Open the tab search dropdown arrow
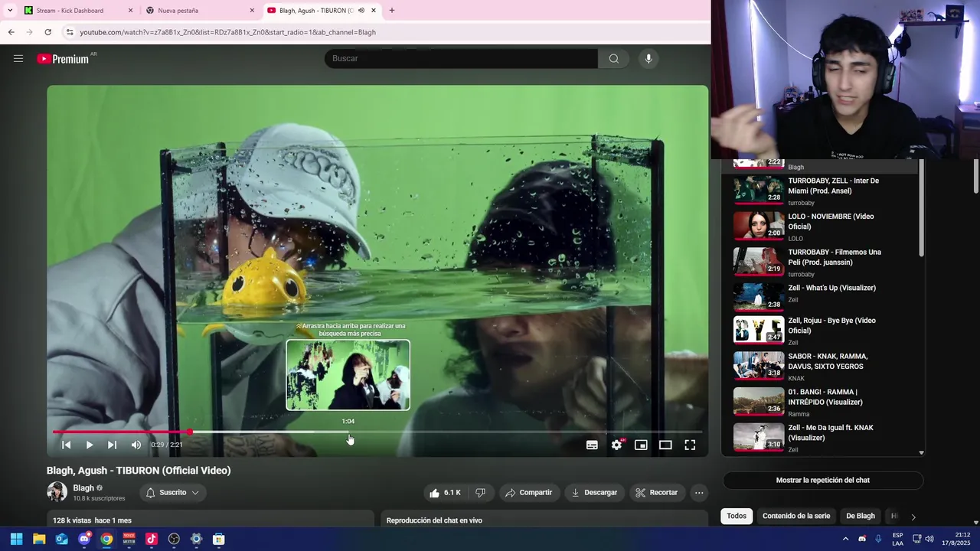Image resolution: width=980 pixels, height=551 pixels. [x=9, y=11]
